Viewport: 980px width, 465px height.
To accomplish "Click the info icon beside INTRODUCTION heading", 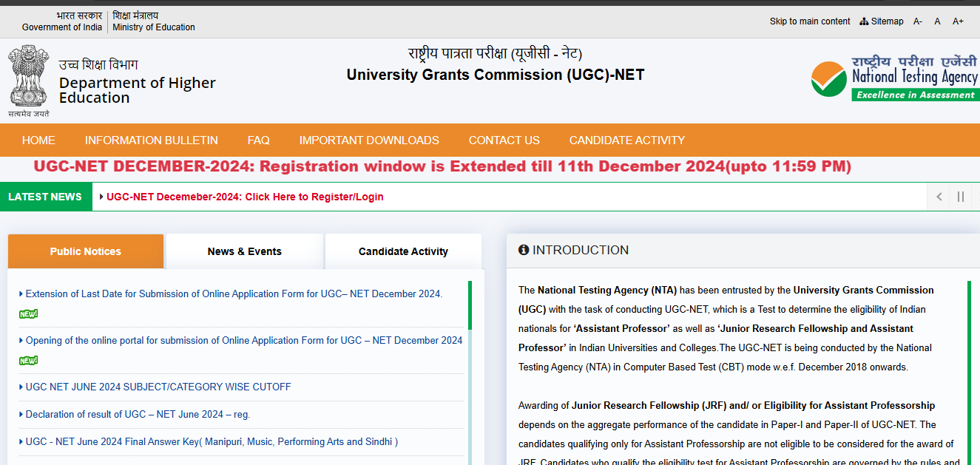I will pos(524,250).
